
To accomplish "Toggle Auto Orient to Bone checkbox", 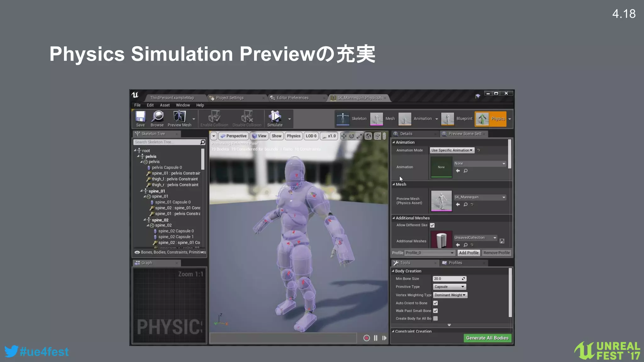I will pyautogui.click(x=435, y=303).
